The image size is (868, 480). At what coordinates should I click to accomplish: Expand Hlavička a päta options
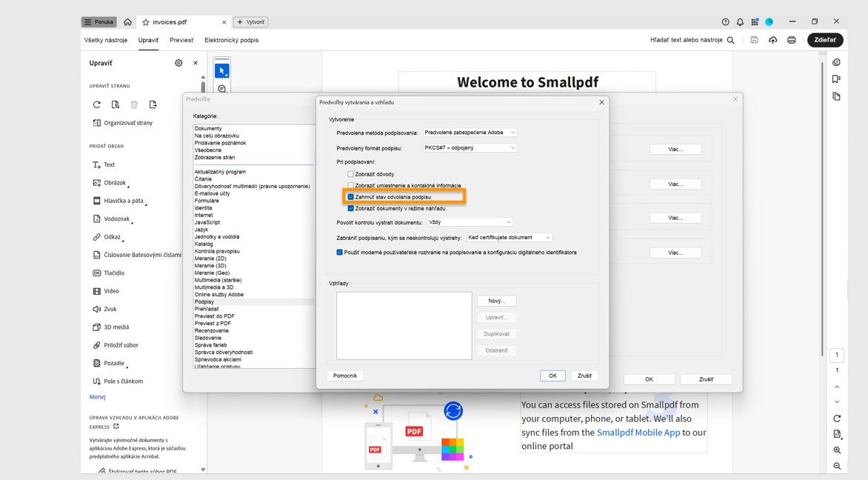146,205
